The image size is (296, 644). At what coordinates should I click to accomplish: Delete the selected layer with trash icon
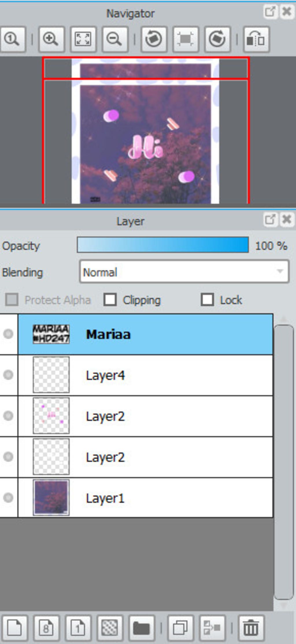point(251,628)
